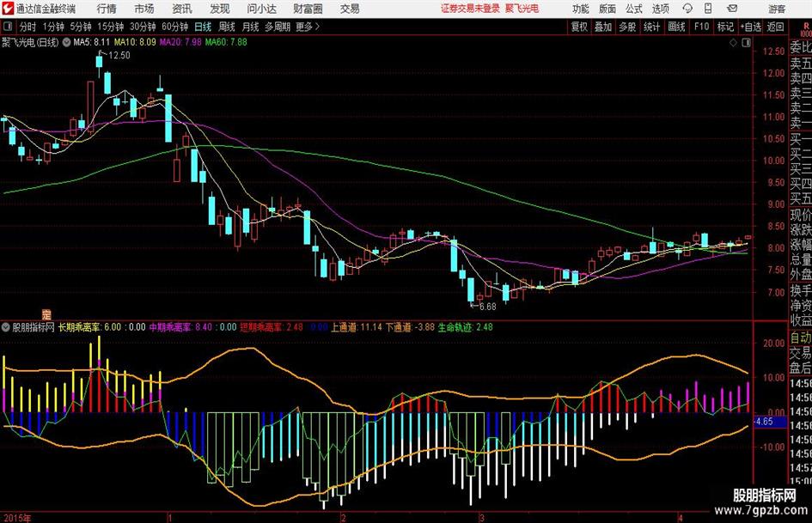Open the 公式 menu

(634, 9)
